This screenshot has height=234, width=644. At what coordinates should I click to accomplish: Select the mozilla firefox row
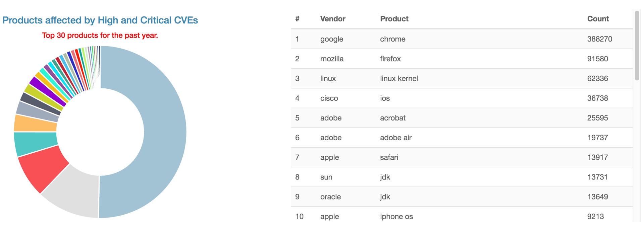click(462, 59)
